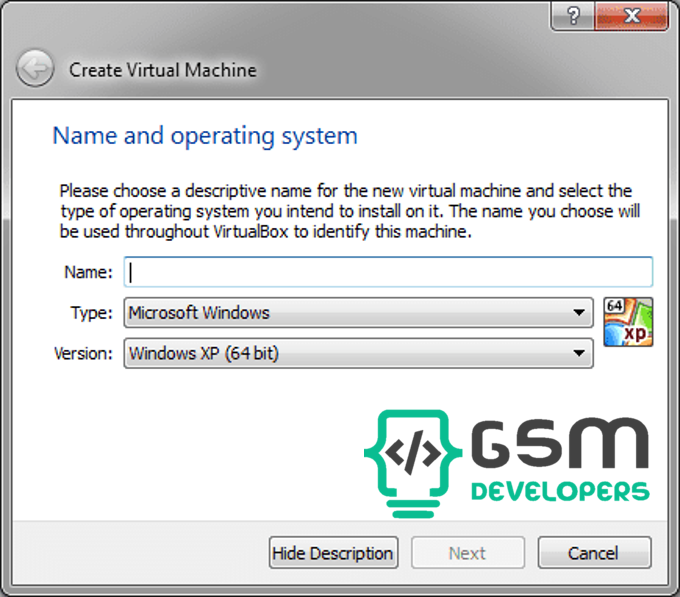This screenshot has width=680, height=597.
Task: Click the description paragraph starting 'Please choose a descriptive name'
Action: [350, 211]
